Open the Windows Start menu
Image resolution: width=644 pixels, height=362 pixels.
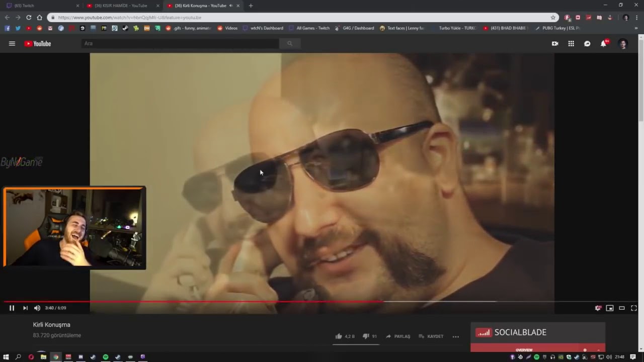point(6,357)
